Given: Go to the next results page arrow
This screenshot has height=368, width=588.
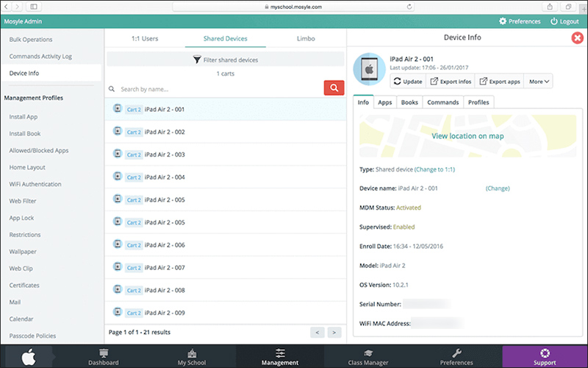Looking at the screenshot, I should click(334, 333).
